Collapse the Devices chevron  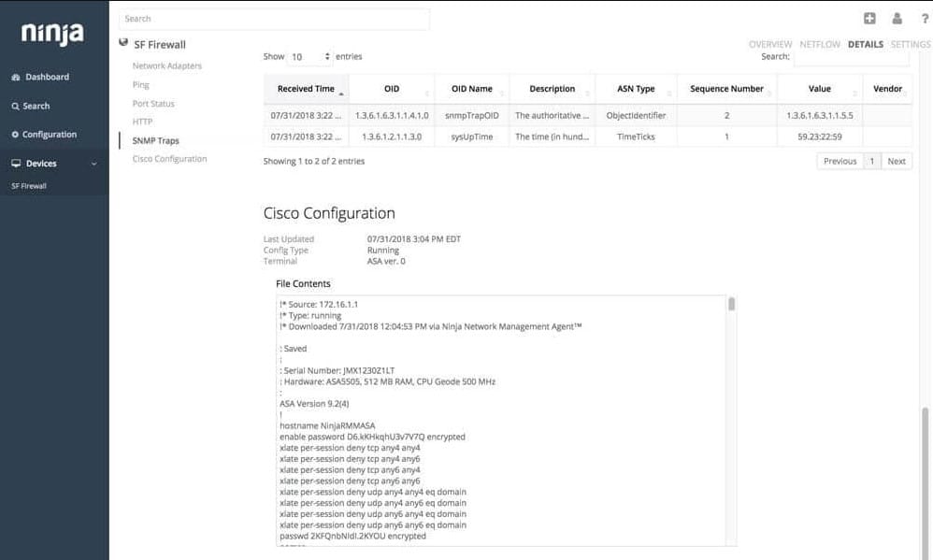coord(94,163)
